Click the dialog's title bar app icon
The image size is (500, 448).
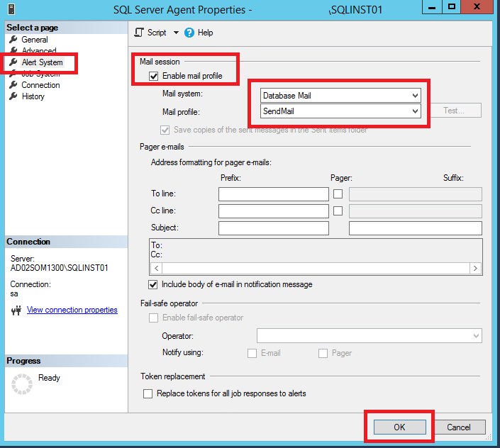click(x=12, y=10)
